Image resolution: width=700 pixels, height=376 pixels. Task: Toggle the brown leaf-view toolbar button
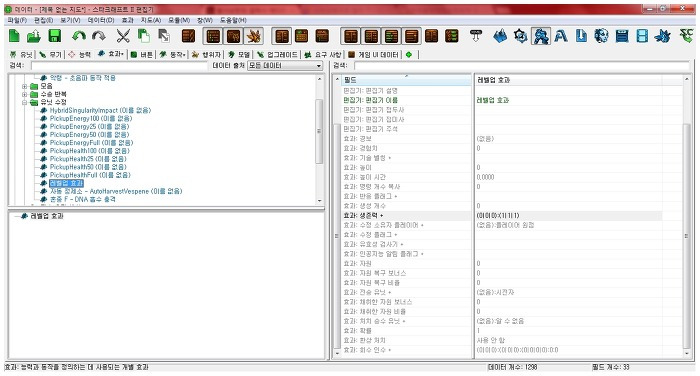point(254,36)
